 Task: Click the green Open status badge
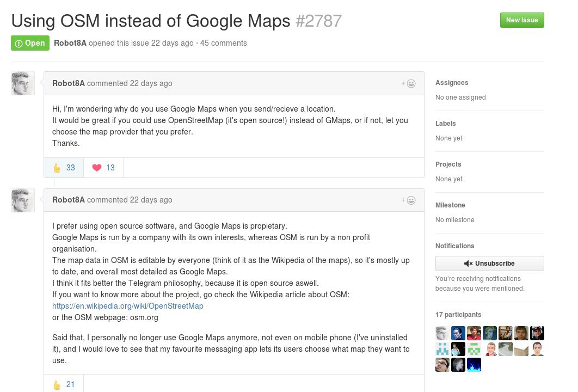coord(30,43)
